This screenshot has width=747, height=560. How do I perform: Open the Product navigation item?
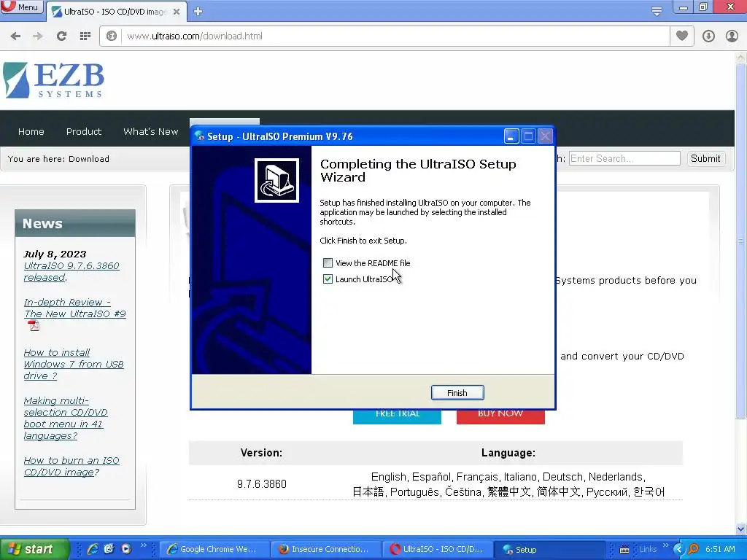pyautogui.click(x=84, y=131)
